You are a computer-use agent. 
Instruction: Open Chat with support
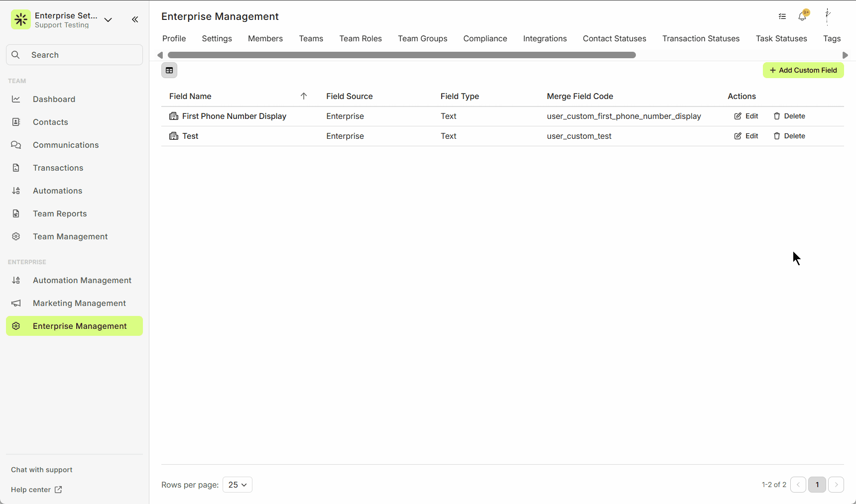42,470
